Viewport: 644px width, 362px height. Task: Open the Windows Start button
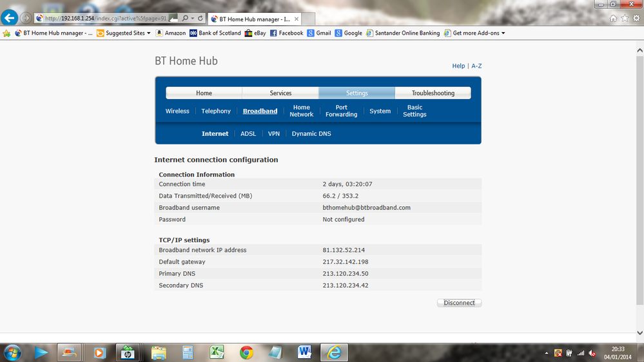[x=12, y=352]
